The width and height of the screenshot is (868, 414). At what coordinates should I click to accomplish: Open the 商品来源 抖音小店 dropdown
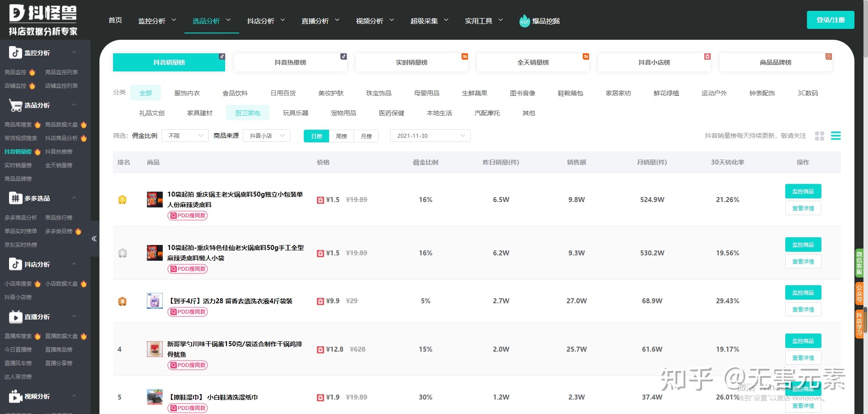tap(266, 136)
